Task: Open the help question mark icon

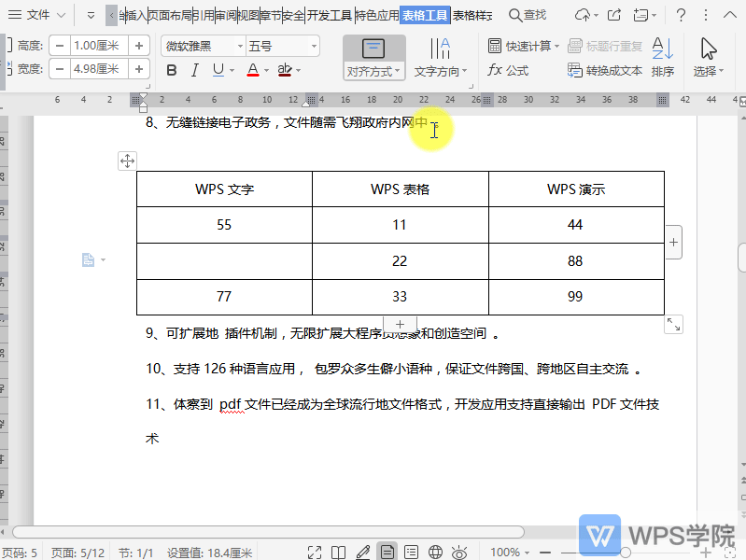Action: pyautogui.click(x=681, y=15)
